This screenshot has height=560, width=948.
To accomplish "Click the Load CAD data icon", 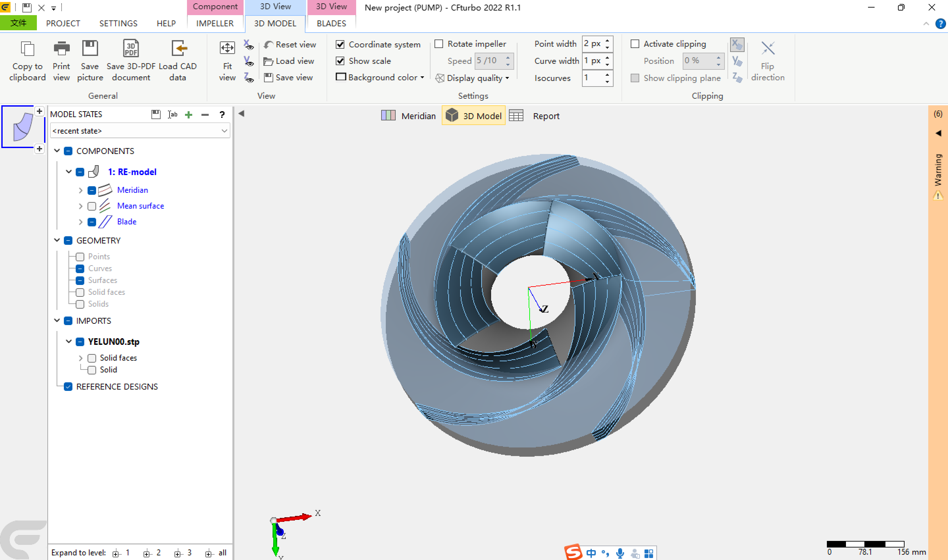I will (x=178, y=49).
